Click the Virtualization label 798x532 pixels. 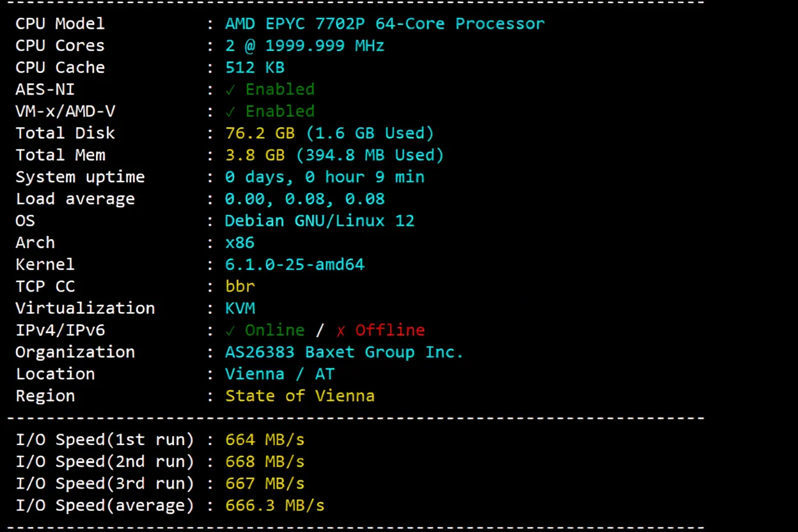85,308
